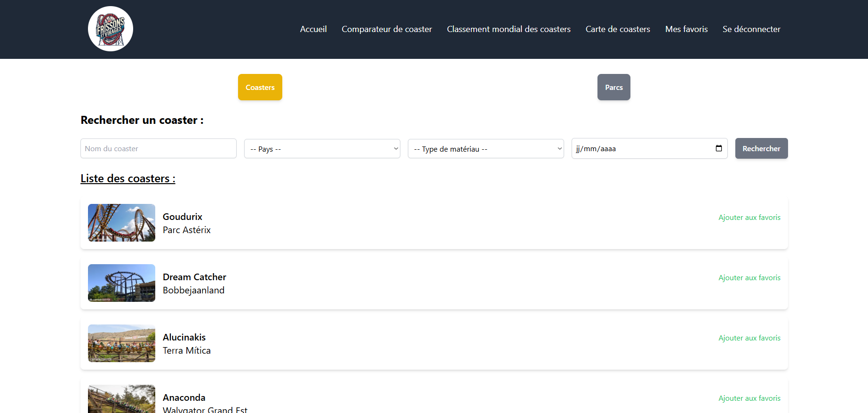The width and height of the screenshot is (868, 413).
Task: Add Dream Catcher to favorites
Action: pos(749,278)
